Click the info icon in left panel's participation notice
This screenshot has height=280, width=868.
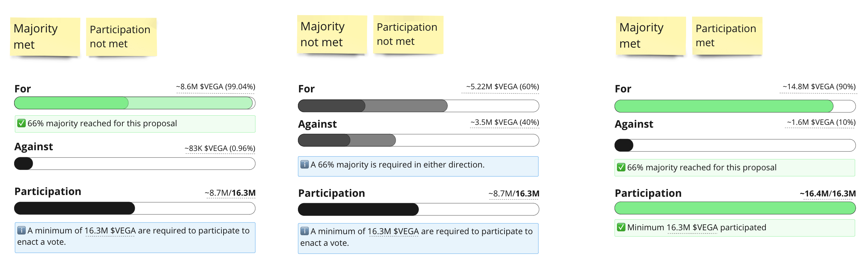click(22, 231)
